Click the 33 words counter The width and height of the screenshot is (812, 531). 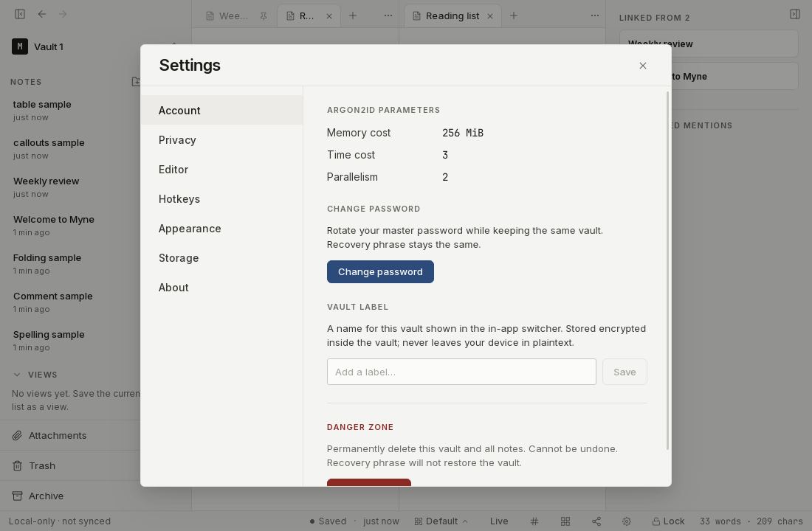coord(720,521)
